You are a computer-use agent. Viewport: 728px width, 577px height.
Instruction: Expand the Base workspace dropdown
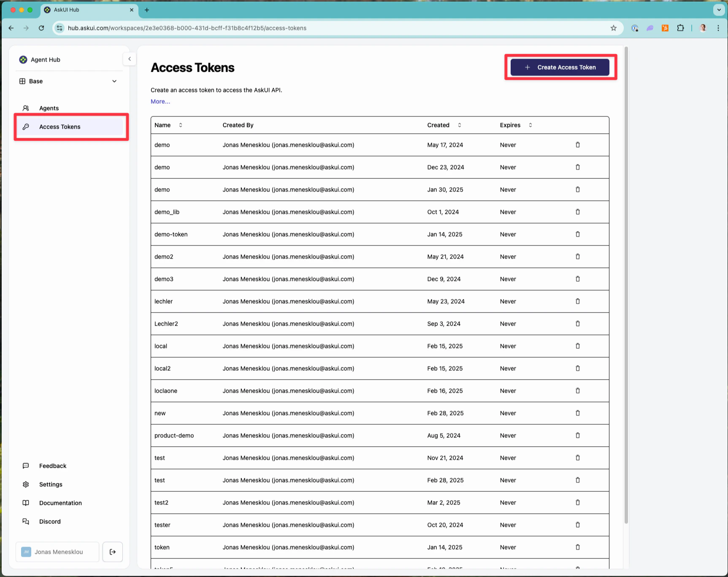(x=68, y=81)
